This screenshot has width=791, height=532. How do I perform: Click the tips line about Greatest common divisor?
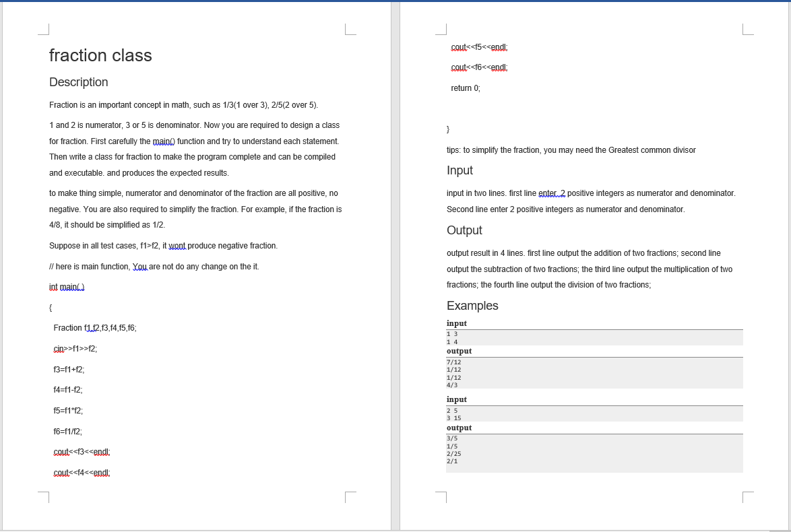click(x=570, y=149)
